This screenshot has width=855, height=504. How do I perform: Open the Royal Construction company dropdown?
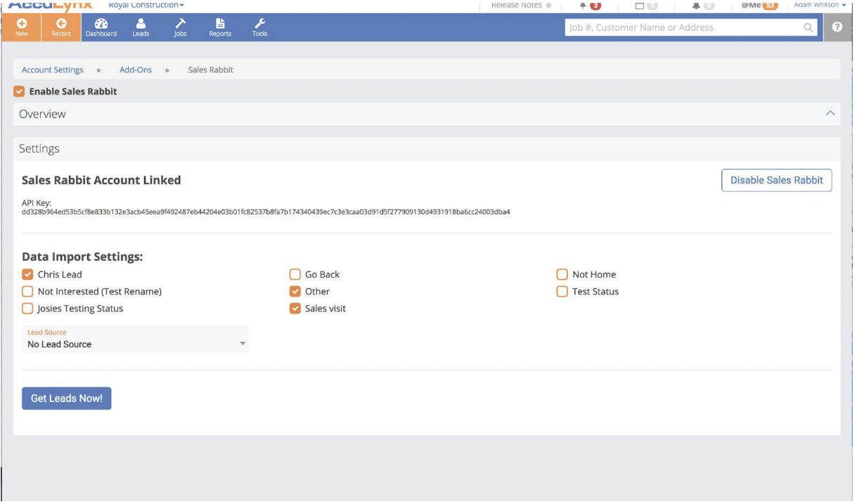pyautogui.click(x=146, y=5)
